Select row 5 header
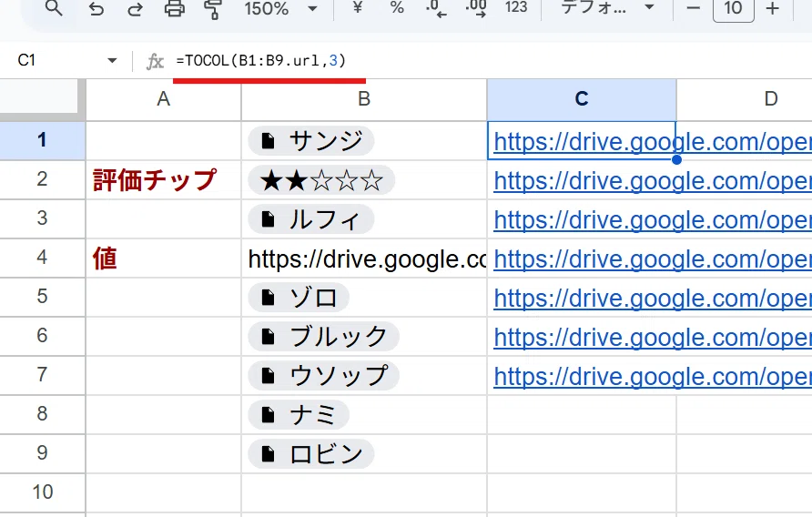 [x=42, y=297]
